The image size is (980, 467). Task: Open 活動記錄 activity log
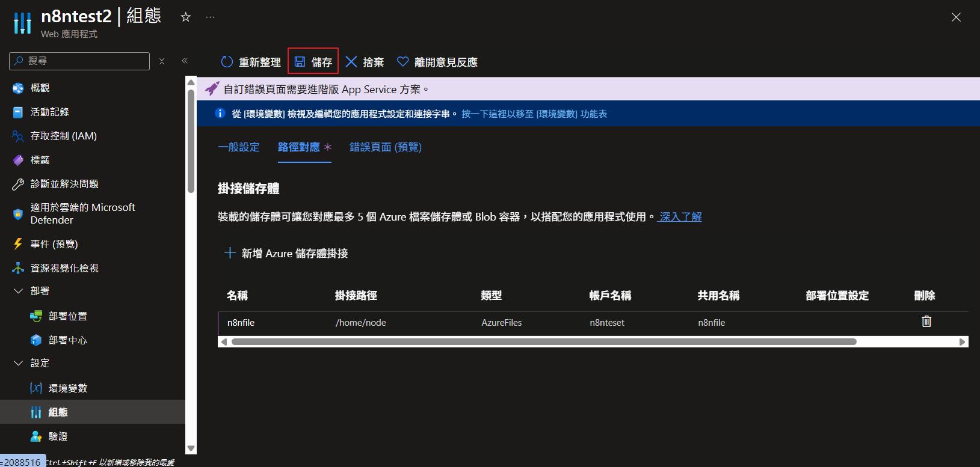50,112
